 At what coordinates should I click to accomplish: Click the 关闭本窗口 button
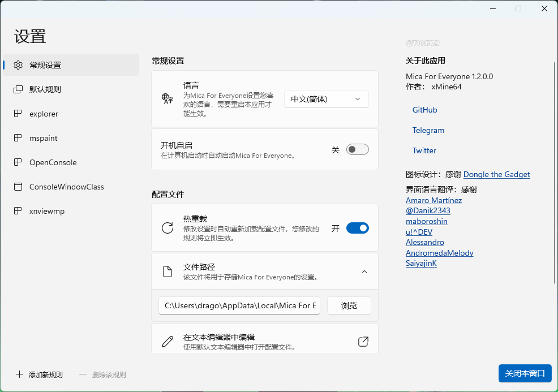(x=525, y=373)
